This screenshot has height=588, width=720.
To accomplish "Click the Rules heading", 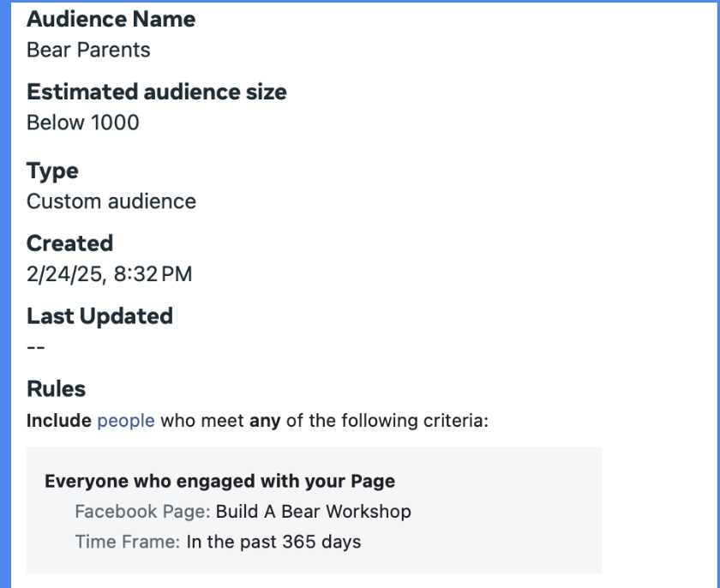I will [x=56, y=389].
